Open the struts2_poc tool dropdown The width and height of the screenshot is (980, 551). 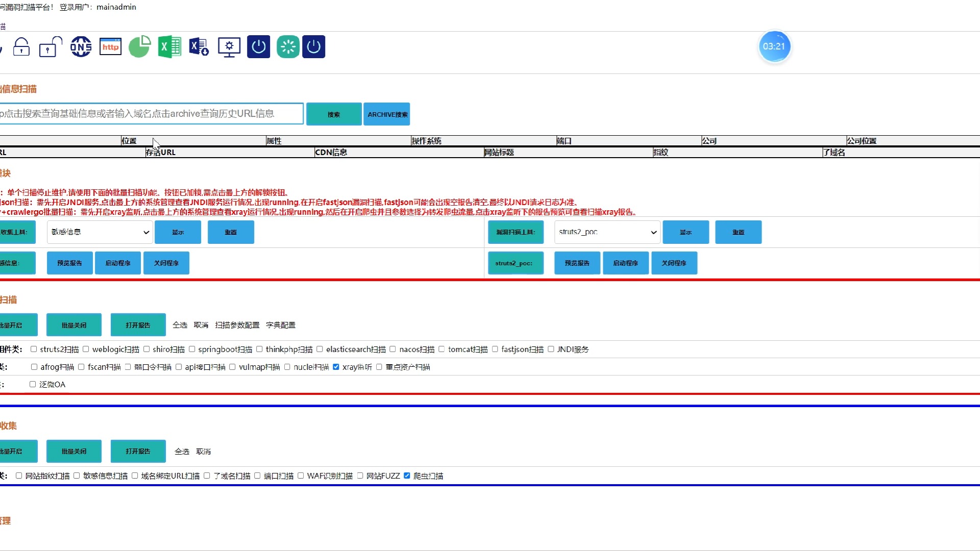(607, 232)
